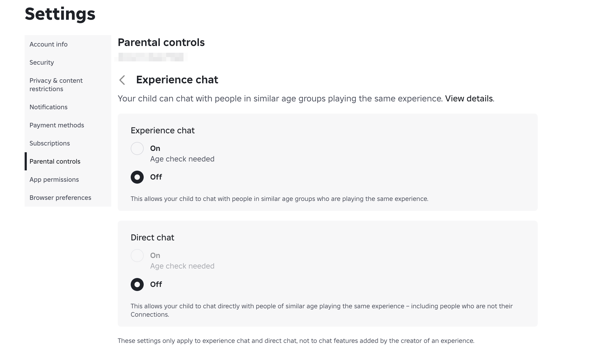Image resolution: width=604 pixels, height=364 pixels.
Task: Open App permissions settings
Action: click(54, 180)
